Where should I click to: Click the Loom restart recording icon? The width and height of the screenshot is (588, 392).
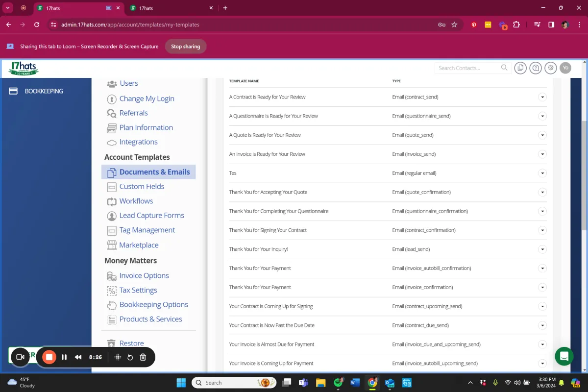tap(130, 357)
